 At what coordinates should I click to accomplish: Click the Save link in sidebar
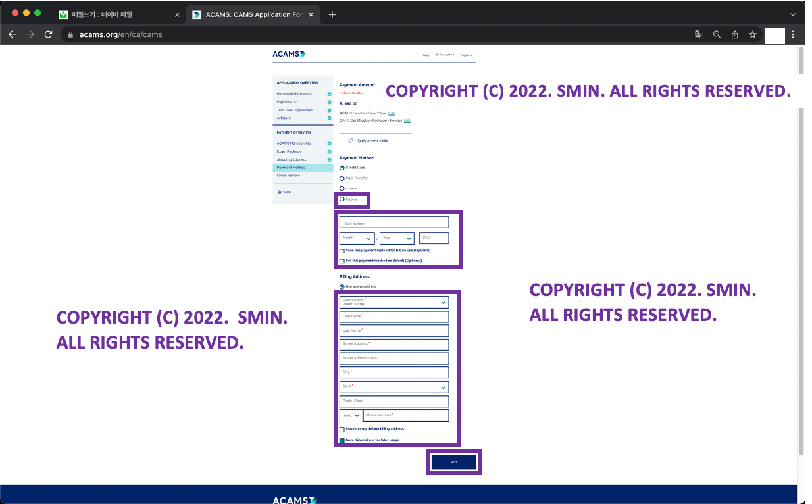[286, 192]
